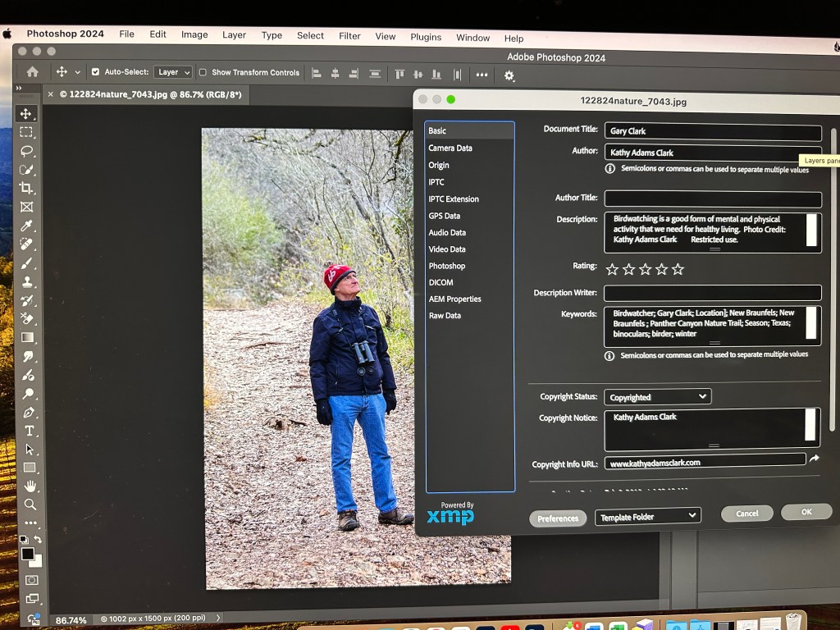Expand the Copyright Status dropdown

point(658,397)
